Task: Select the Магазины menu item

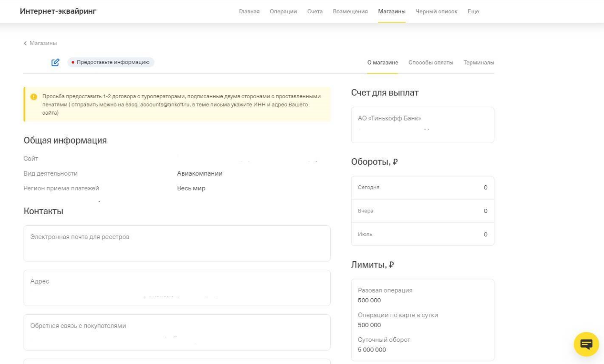Action: (x=392, y=12)
